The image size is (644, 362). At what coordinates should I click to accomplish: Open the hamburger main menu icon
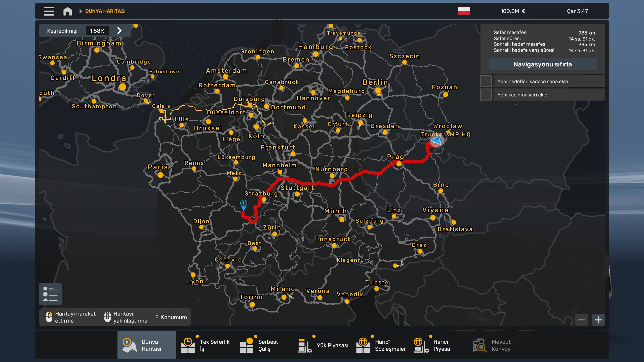click(49, 11)
